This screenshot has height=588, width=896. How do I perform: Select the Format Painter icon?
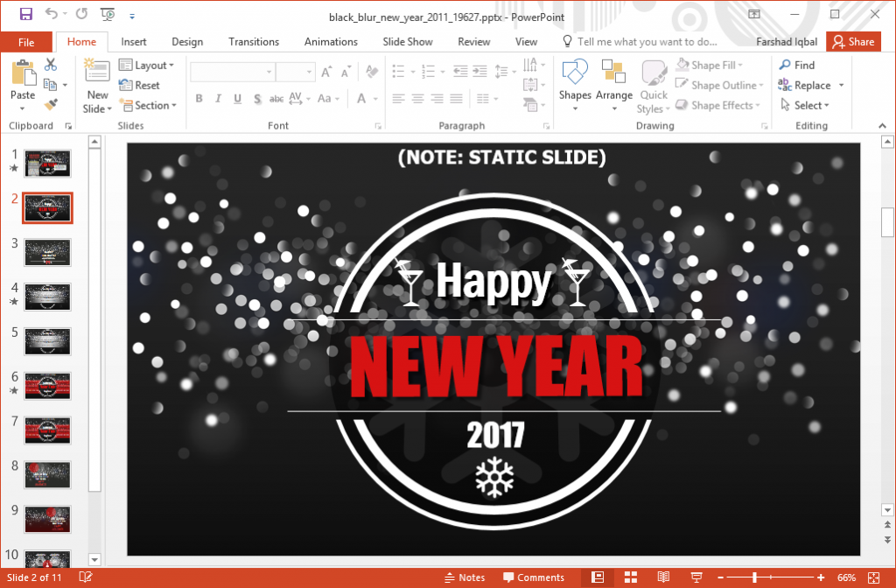pyautogui.click(x=51, y=103)
